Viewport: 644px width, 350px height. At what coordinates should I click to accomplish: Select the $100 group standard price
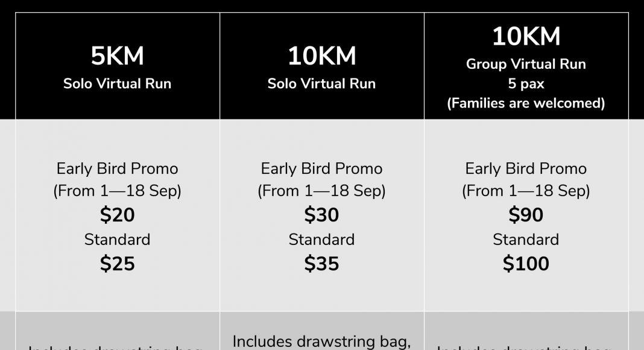point(526,264)
